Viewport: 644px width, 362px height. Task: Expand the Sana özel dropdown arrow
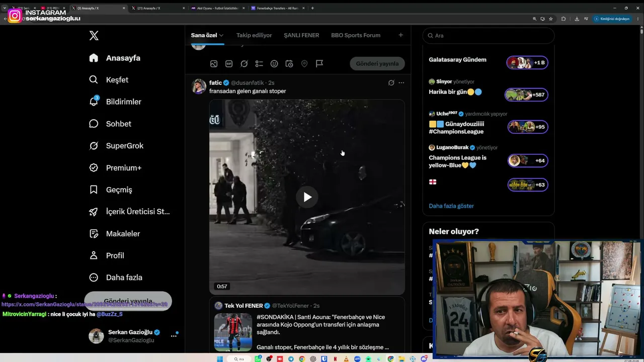pyautogui.click(x=221, y=36)
